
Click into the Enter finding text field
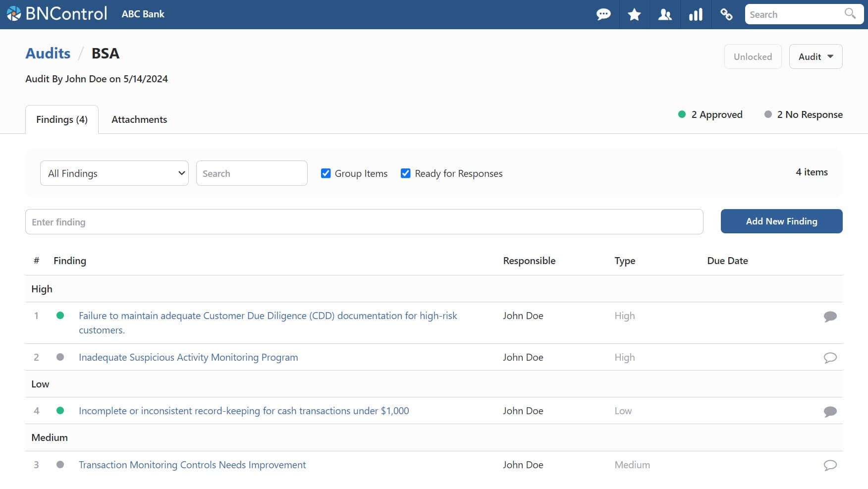pyautogui.click(x=364, y=222)
